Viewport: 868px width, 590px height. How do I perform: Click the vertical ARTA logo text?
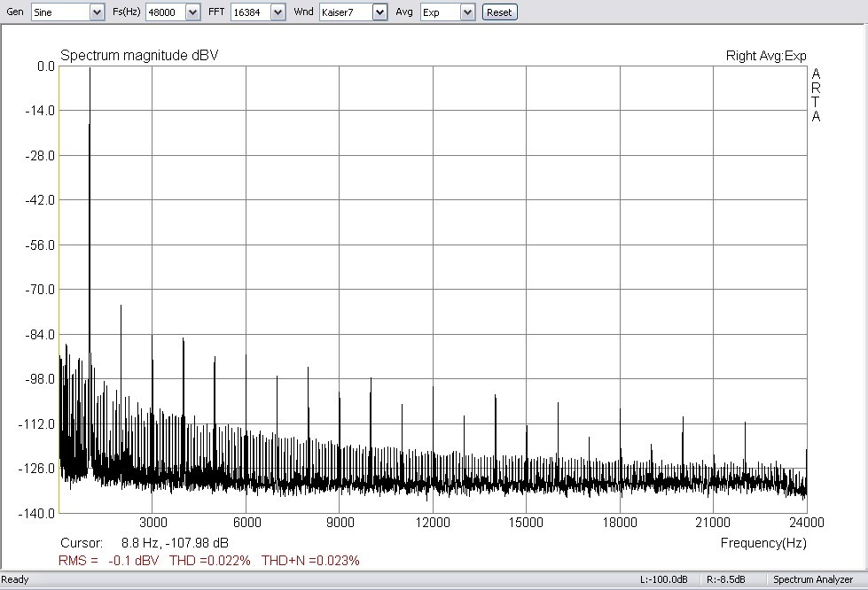816,95
